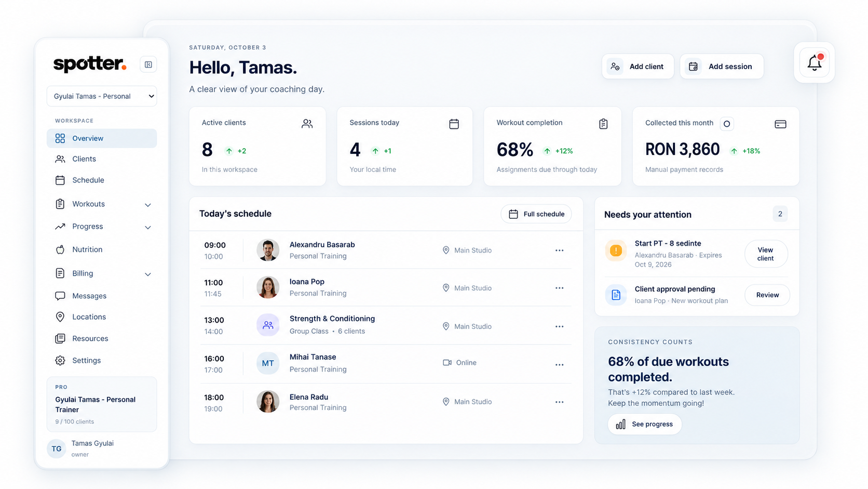The height and width of the screenshot is (489, 868).
Task: Click Ioana Pop's avatar photo
Action: (x=268, y=287)
